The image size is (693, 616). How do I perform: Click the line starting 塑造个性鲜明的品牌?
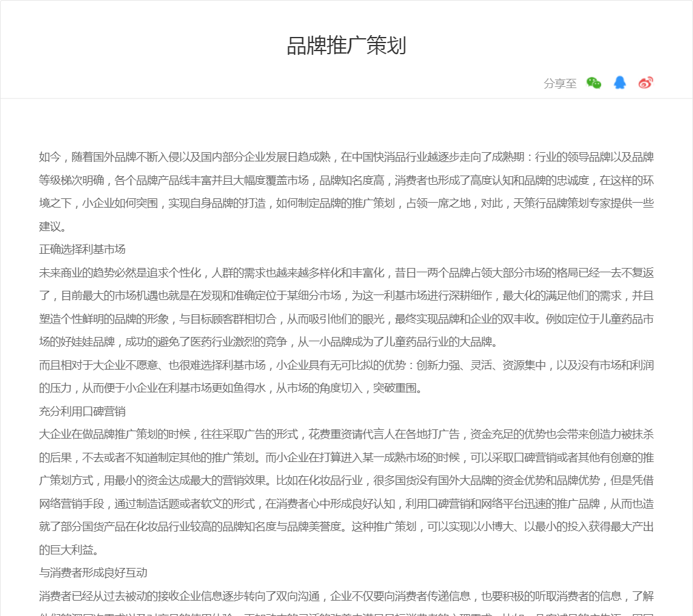(346, 319)
